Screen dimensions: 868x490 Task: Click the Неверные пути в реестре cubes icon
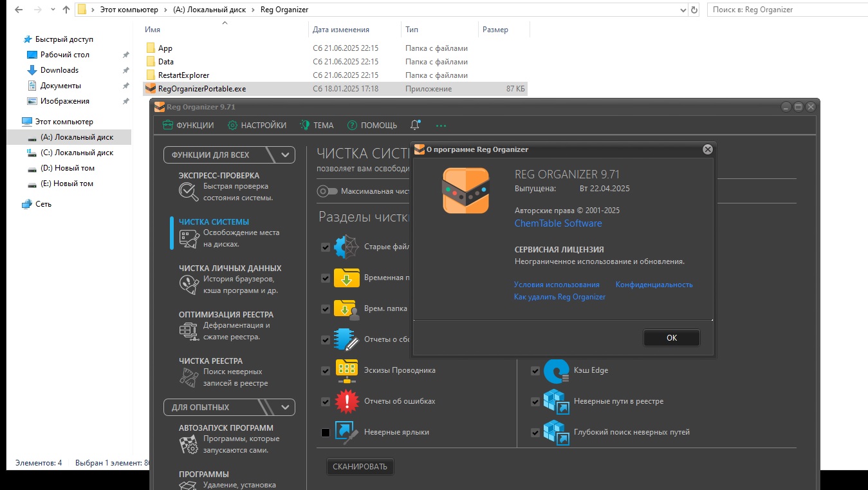click(556, 401)
